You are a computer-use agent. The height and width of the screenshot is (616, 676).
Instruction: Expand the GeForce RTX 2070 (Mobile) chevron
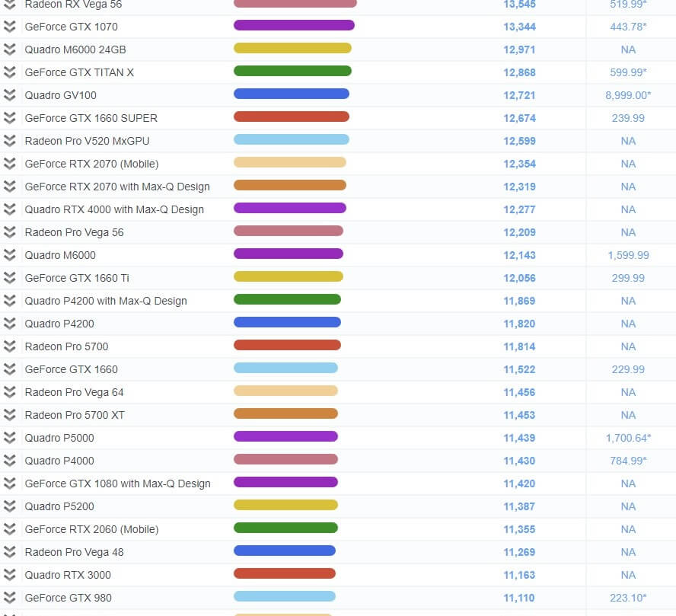[x=9, y=164]
